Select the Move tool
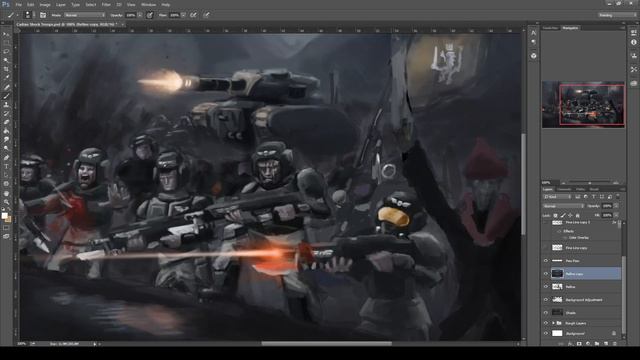Screen dimensions: 640x360 [x=6, y=34]
